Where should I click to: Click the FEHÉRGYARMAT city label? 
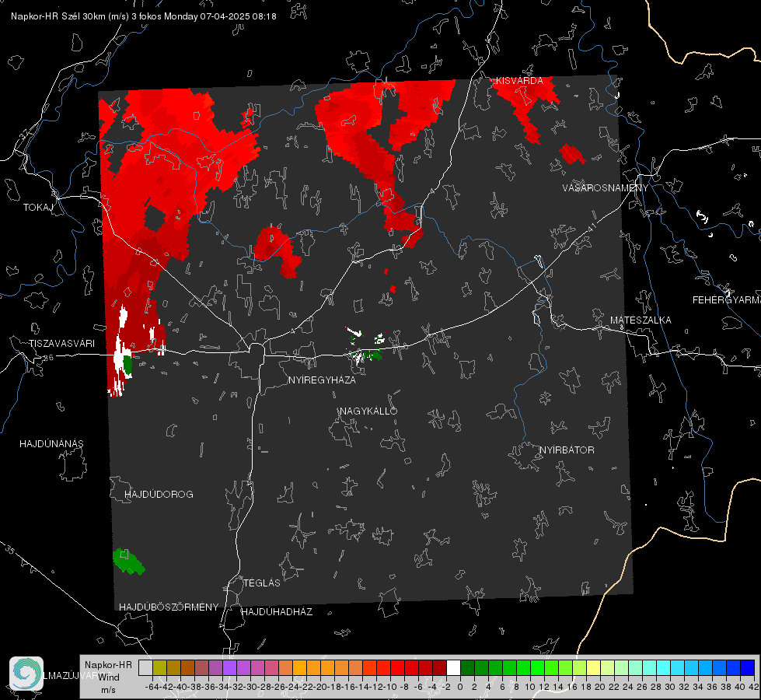[727, 299]
